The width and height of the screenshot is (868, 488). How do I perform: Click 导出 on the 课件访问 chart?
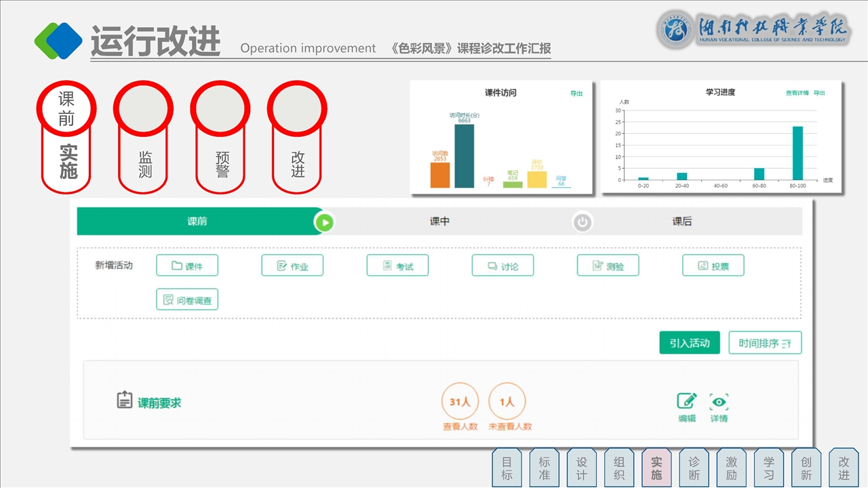[576, 94]
